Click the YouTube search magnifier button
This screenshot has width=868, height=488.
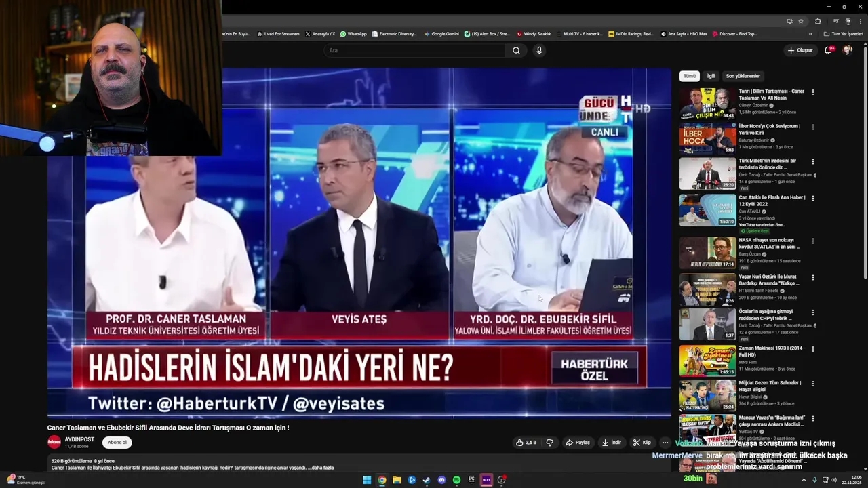(516, 50)
